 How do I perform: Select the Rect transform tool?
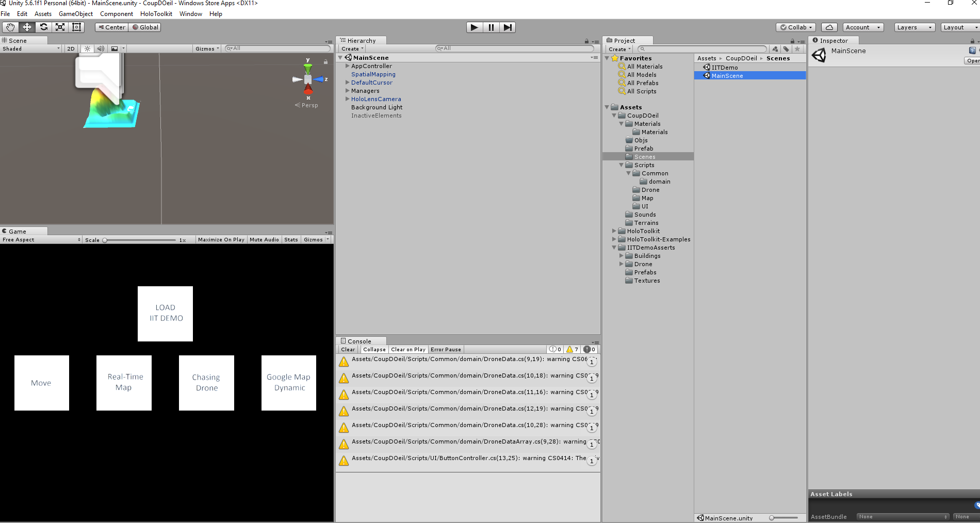[x=76, y=27]
